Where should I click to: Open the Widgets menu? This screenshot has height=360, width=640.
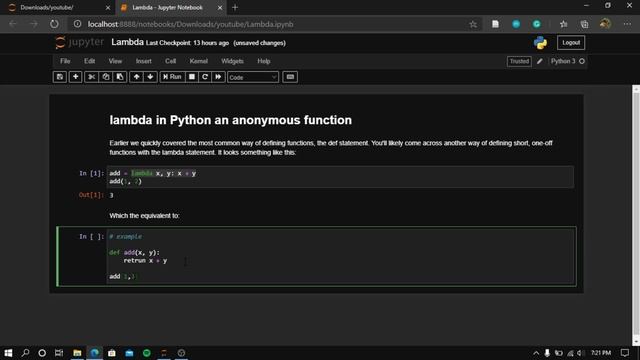[x=232, y=61]
